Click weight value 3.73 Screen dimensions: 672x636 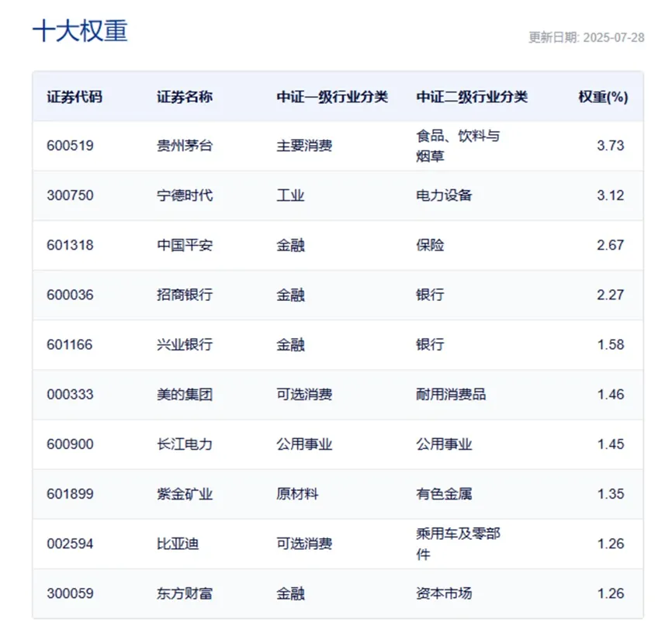tap(611, 146)
